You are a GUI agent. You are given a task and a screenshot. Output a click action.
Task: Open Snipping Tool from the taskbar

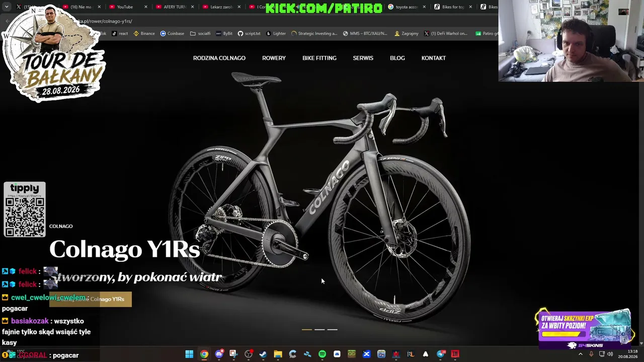tap(233, 354)
